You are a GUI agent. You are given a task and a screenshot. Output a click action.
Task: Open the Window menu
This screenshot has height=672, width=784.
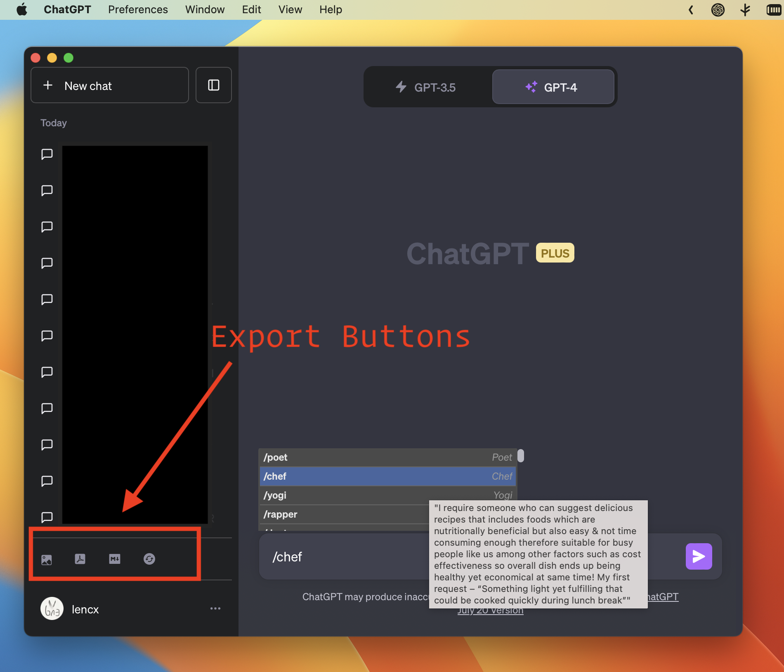[205, 9]
